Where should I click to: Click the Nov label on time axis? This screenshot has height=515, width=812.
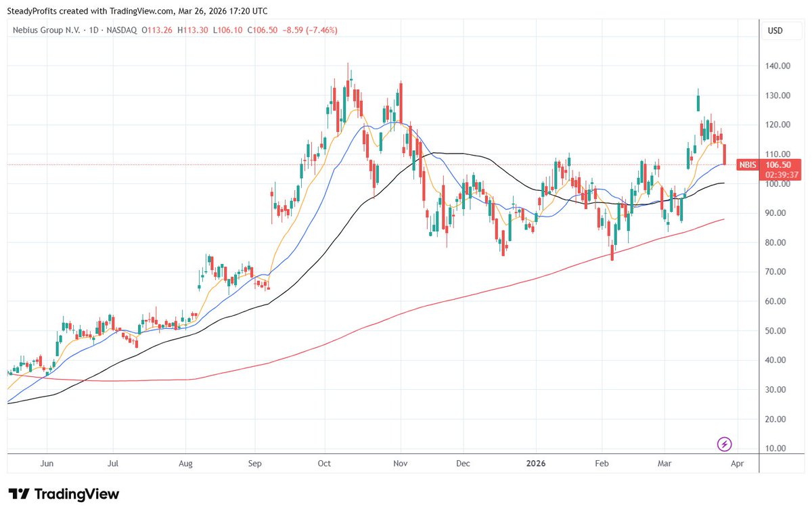400,464
